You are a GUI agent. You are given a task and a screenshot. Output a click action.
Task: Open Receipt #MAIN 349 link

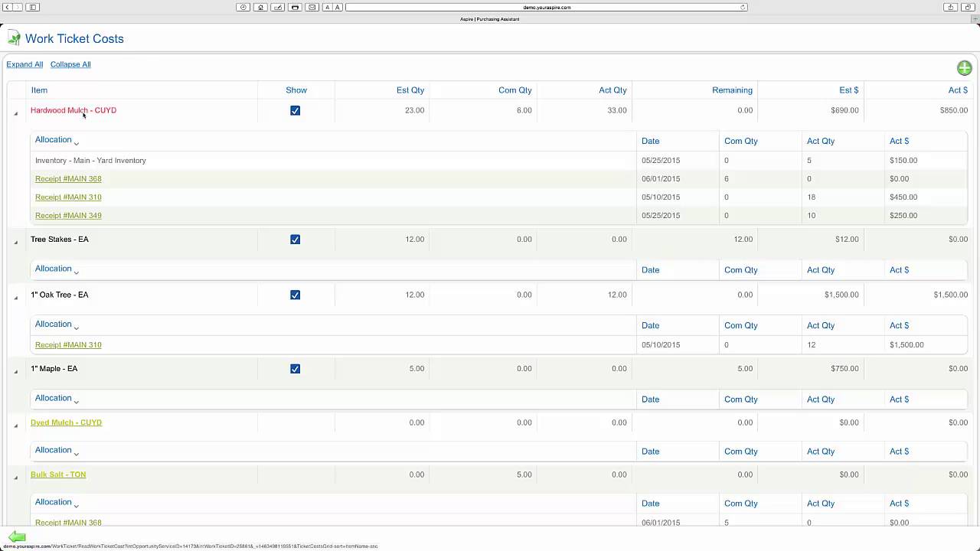68,216
